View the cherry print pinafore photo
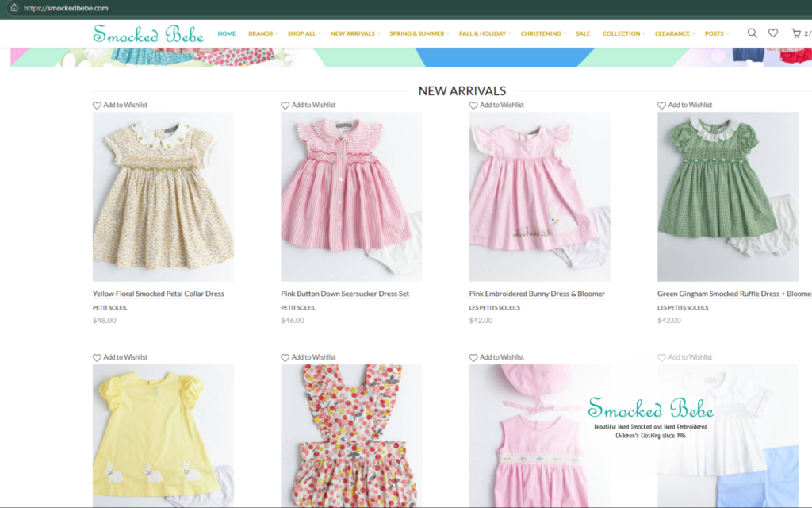812x508 pixels. tap(351, 436)
